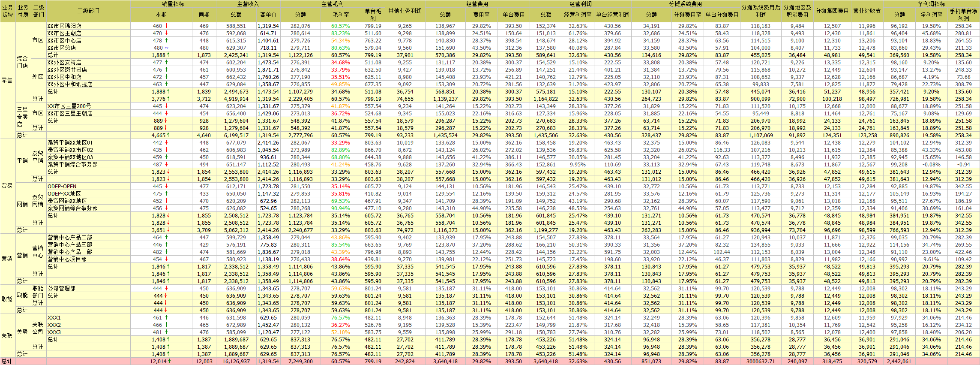Image resolution: width=980 pixels, height=365 pixels.
Task: Select the 净利润指标 group header
Action: click(x=931, y=4)
